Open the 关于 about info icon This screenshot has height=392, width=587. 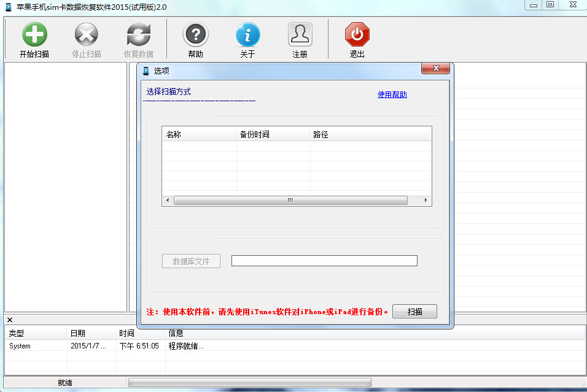247,34
